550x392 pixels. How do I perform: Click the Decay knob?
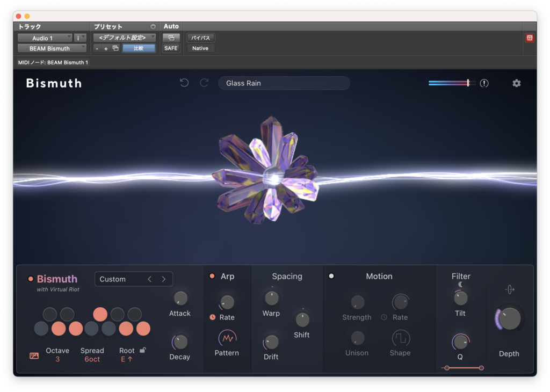tap(180, 342)
